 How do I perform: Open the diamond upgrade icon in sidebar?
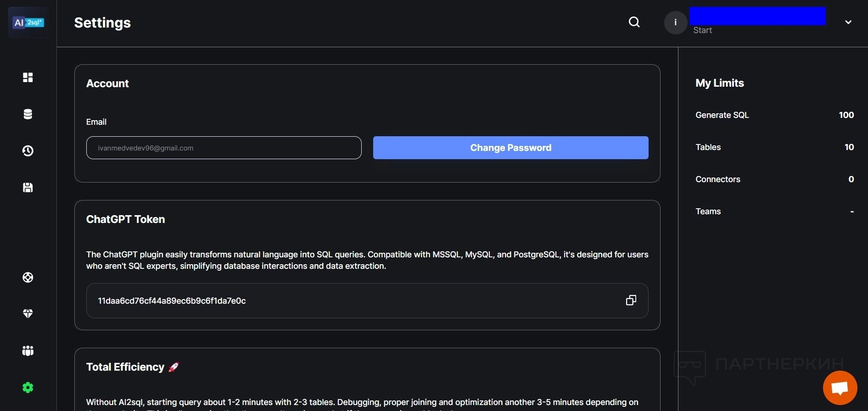click(28, 314)
